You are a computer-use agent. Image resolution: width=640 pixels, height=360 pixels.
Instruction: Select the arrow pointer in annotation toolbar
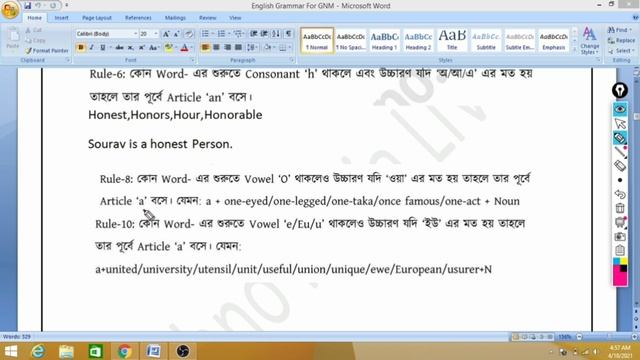pyautogui.click(x=620, y=124)
